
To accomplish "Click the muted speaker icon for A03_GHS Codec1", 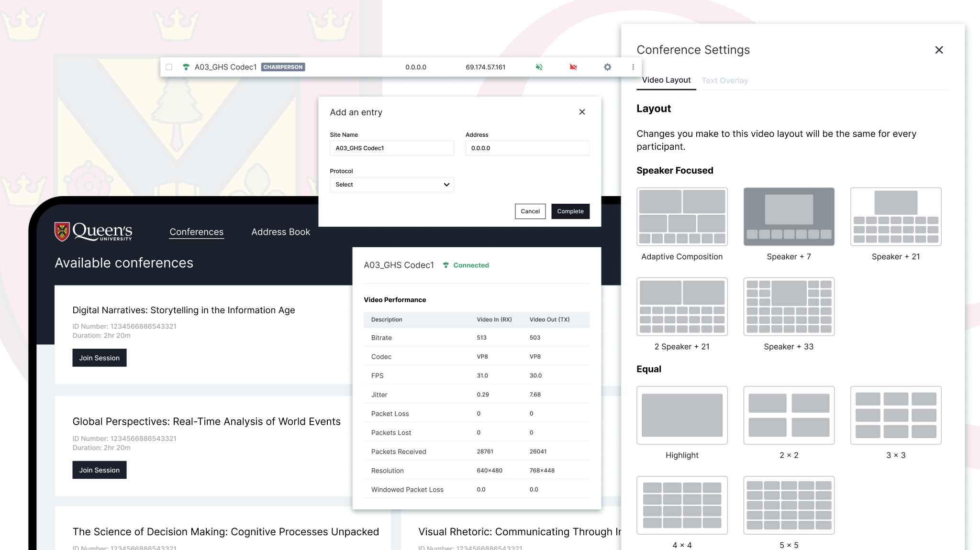I will (x=539, y=67).
